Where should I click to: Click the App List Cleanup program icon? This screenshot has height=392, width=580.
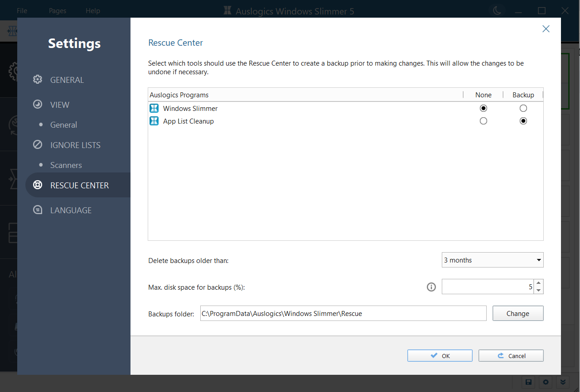pos(154,121)
